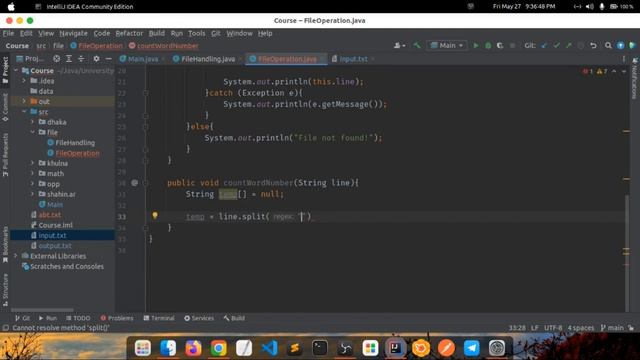Select FileHandling class in project tree
Image resolution: width=640 pixels, height=360 pixels.
75,142
